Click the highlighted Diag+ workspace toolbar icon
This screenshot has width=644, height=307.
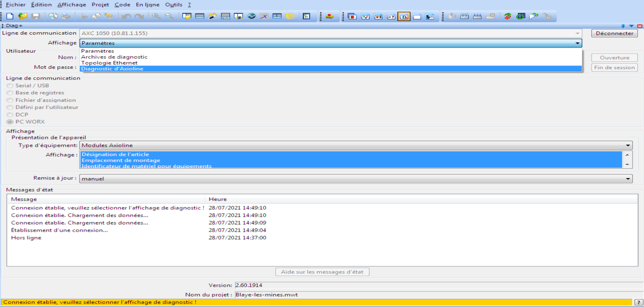tap(404, 16)
